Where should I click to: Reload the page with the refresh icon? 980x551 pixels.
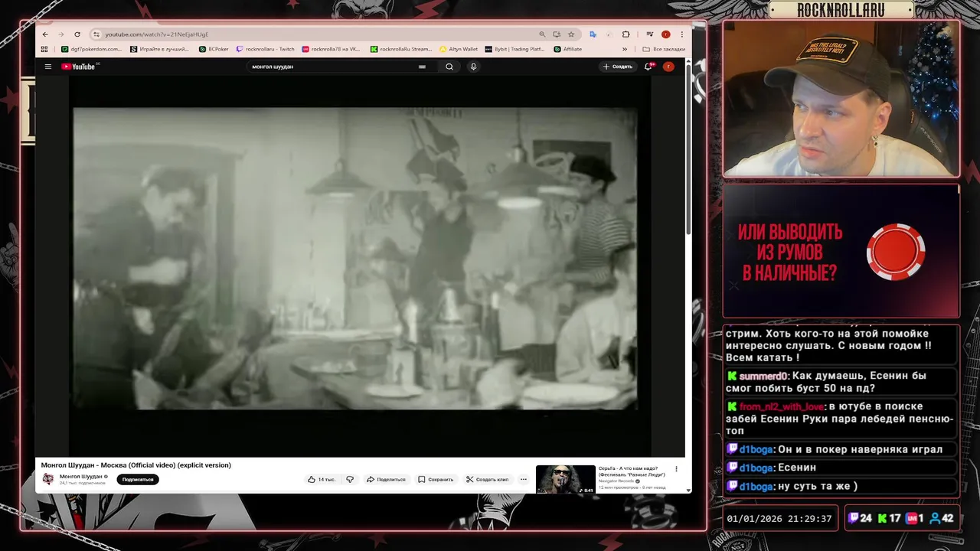tap(77, 34)
